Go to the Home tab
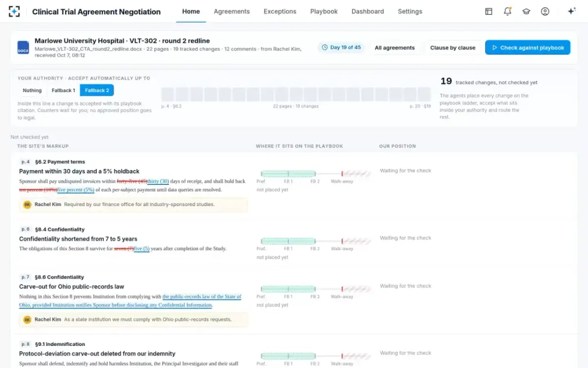The image size is (588, 368). pos(191,11)
